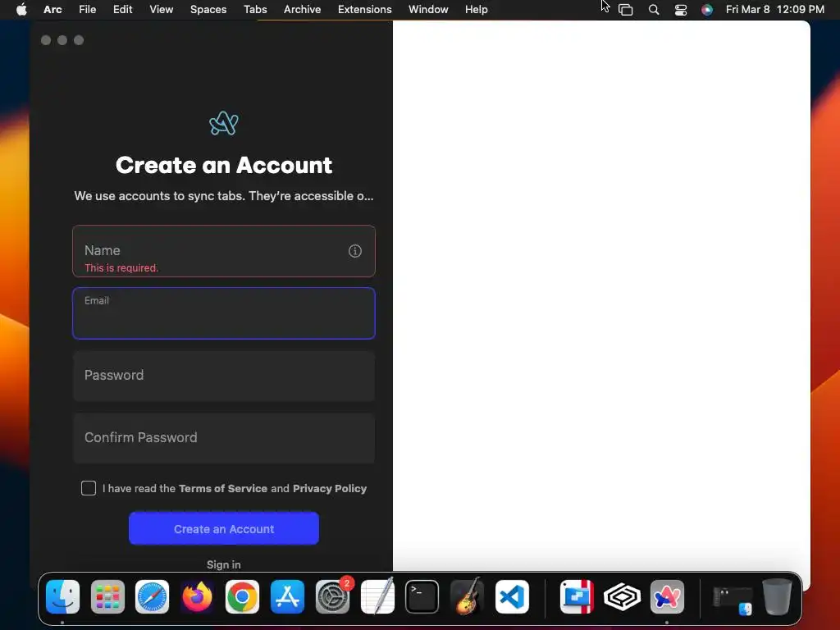This screenshot has height=630, width=840.
Task: Open the Archive menu
Action: tap(302, 10)
